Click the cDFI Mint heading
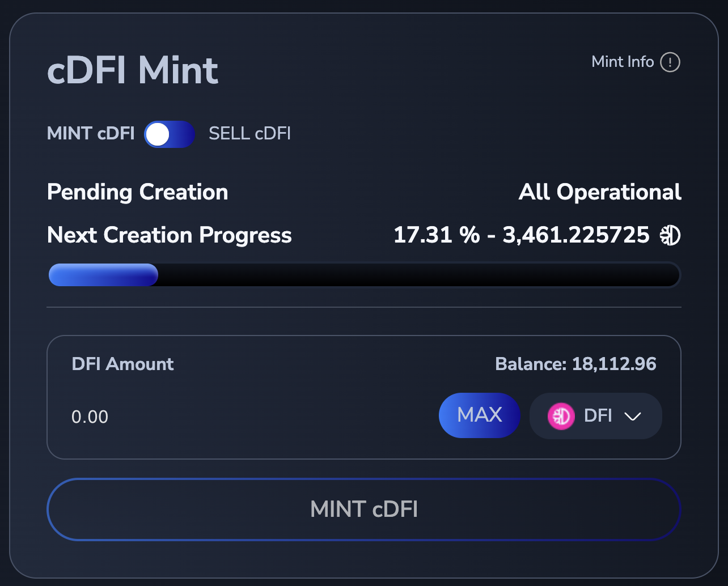The image size is (728, 586). point(133,71)
